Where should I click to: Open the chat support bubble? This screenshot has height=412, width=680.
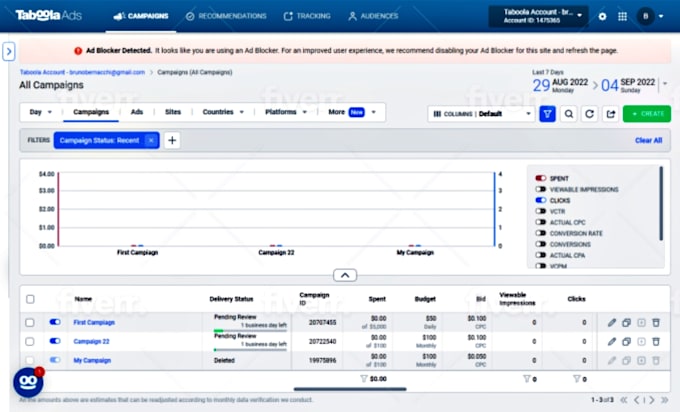(27, 382)
